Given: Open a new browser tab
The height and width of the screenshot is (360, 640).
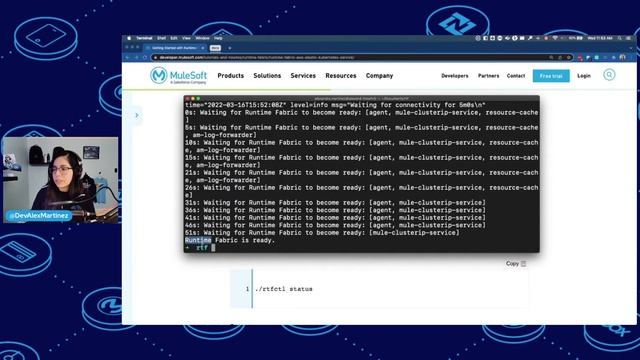Looking at the screenshot, I should click(230, 48).
